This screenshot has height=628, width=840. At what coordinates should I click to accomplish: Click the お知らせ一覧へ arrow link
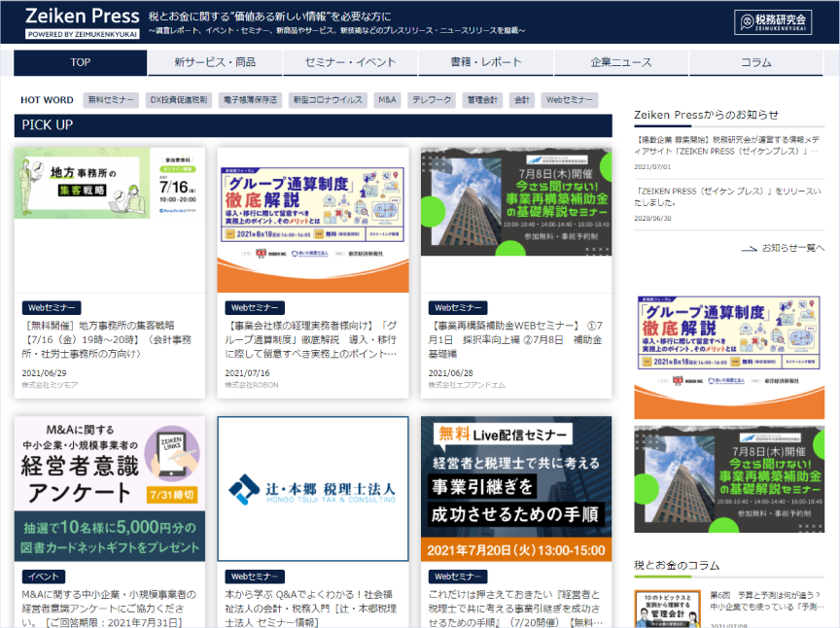783,248
